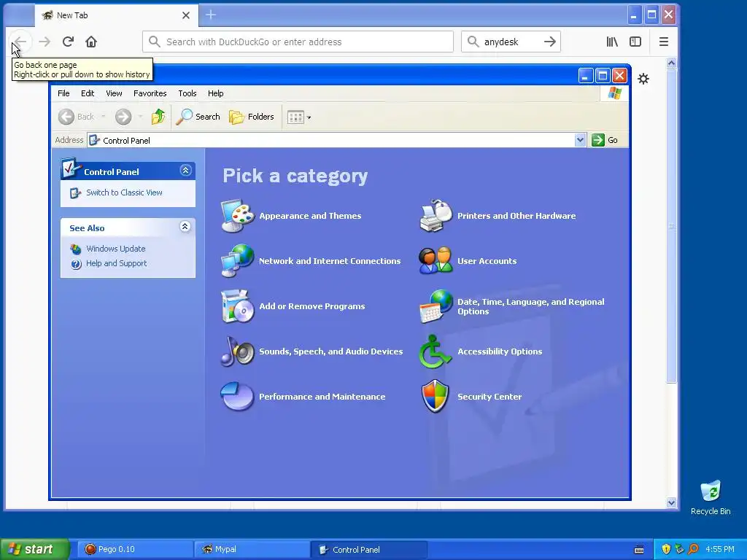Switch to Pego 0.10 taskbar item
The image size is (747, 560).
[x=135, y=549]
